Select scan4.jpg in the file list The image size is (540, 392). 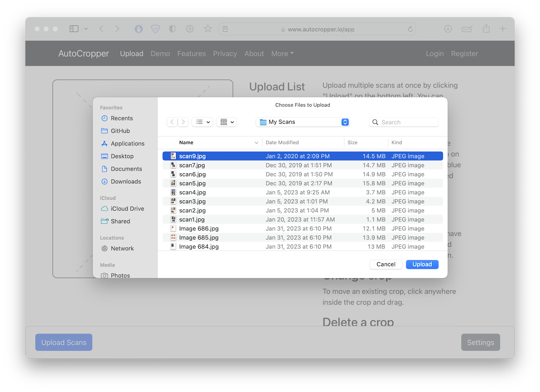tap(303, 193)
